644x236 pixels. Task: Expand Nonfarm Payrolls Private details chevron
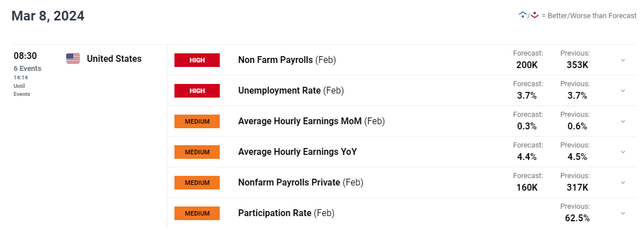point(622,183)
